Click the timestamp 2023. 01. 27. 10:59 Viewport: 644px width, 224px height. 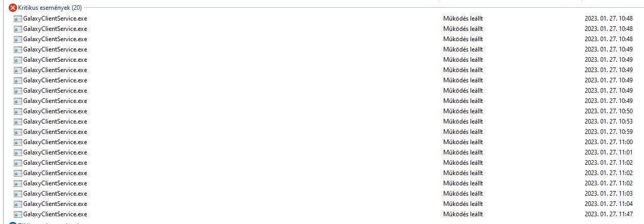(x=608, y=132)
